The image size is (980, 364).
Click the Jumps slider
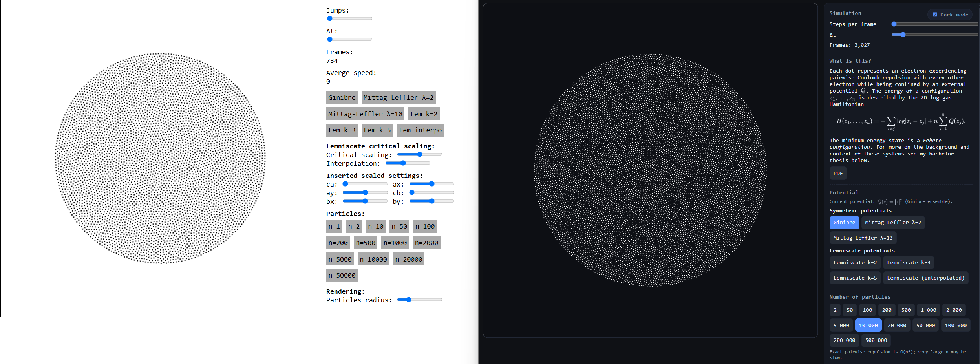tap(349, 18)
